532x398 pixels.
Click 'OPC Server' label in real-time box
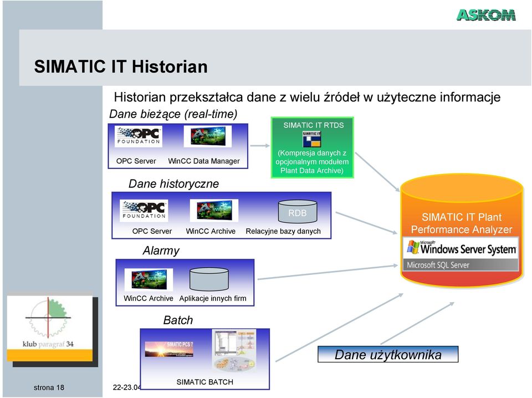tap(136, 161)
